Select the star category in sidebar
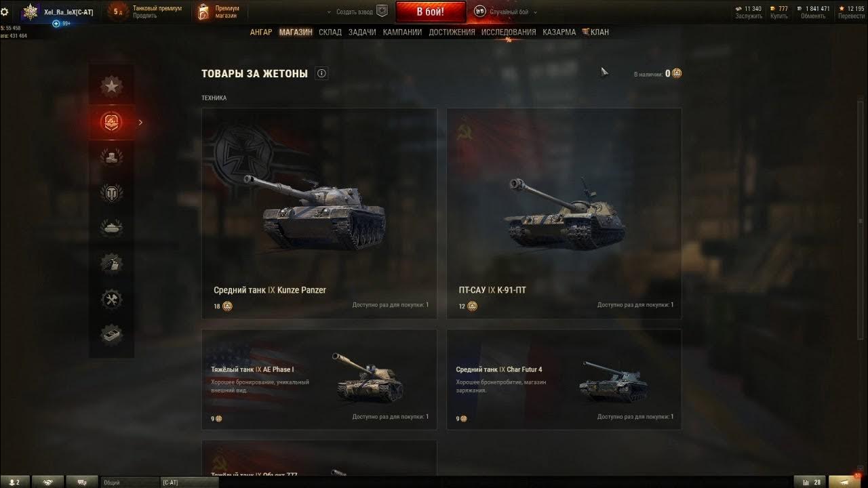Image resolution: width=868 pixels, height=488 pixels. click(111, 86)
